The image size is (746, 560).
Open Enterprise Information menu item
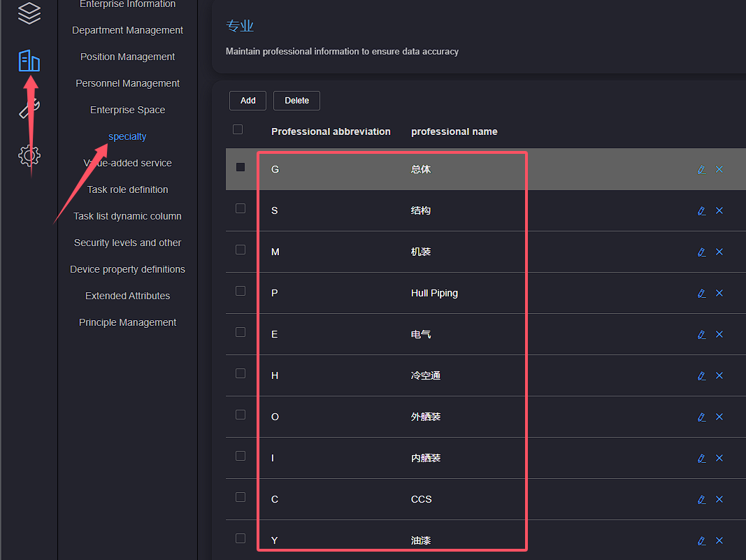(127, 4)
